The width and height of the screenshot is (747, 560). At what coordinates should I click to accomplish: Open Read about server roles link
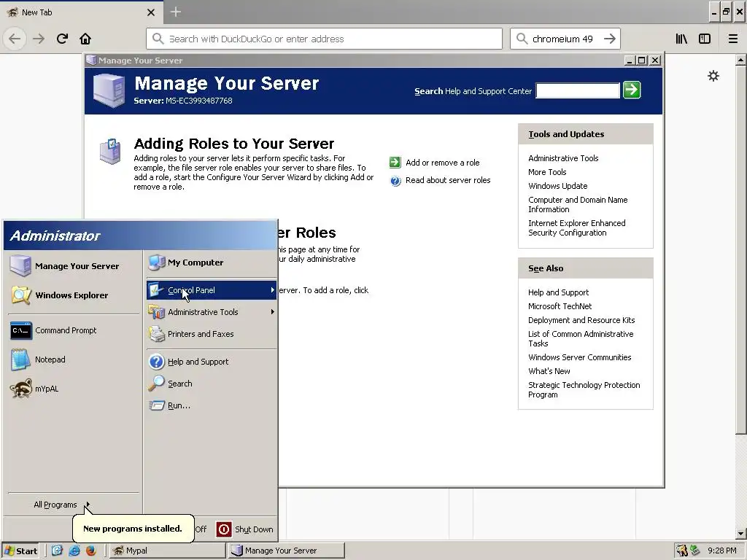448,180
